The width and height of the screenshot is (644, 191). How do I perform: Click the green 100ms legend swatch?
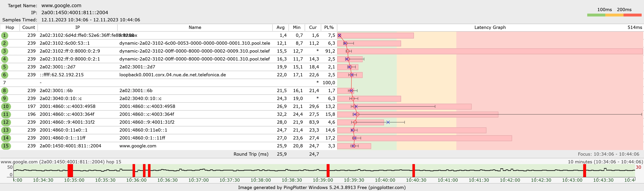596,15
